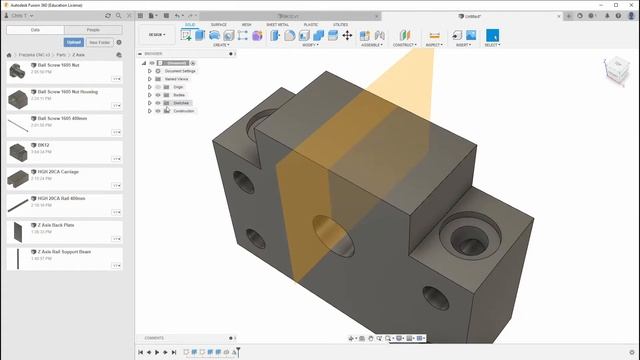This screenshot has width=640, height=360.
Task: Collapse the root component tree
Action: point(144,63)
